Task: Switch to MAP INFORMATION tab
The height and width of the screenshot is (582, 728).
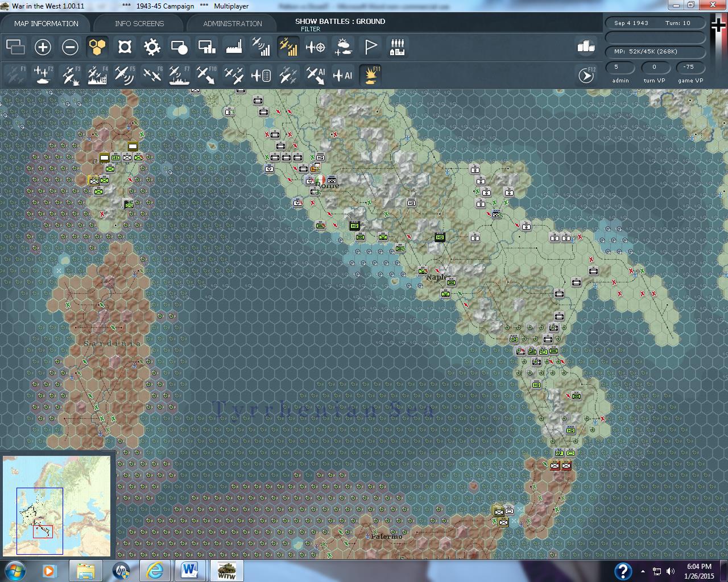Action: [x=46, y=23]
